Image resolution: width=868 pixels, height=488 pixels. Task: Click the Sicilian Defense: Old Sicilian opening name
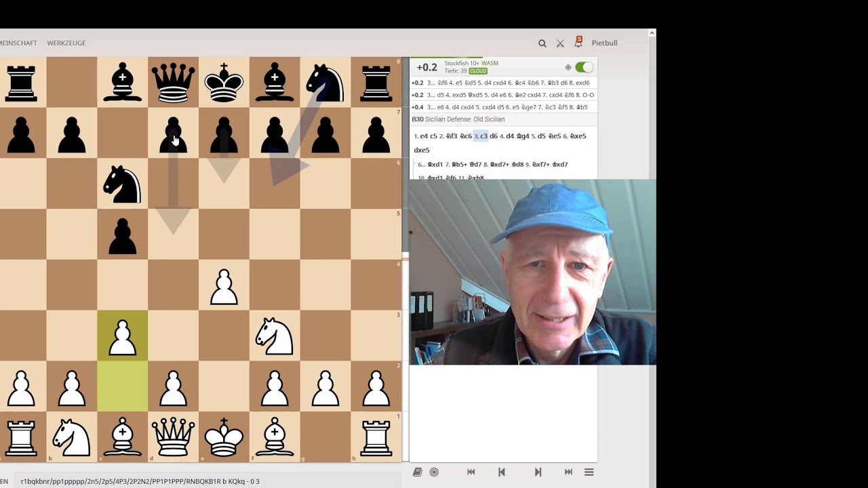[465, 119]
